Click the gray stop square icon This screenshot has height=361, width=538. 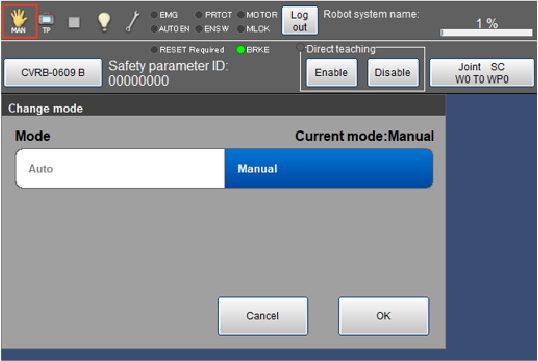(74, 22)
